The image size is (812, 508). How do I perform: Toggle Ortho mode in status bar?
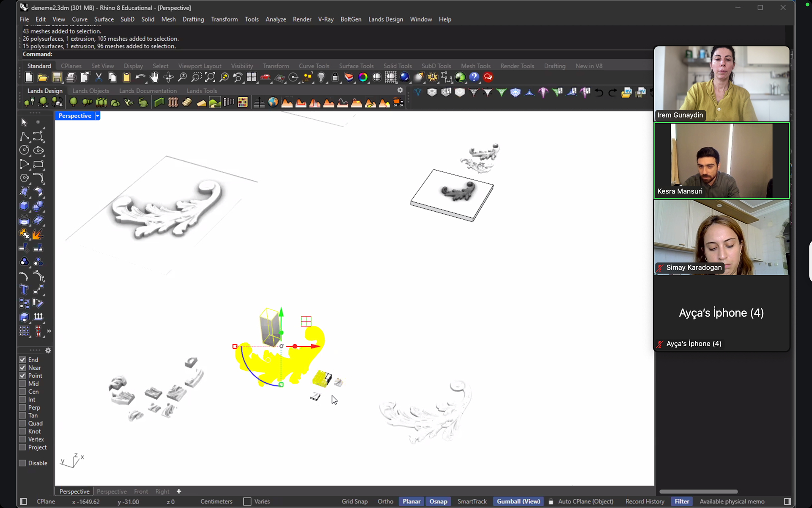(385, 501)
